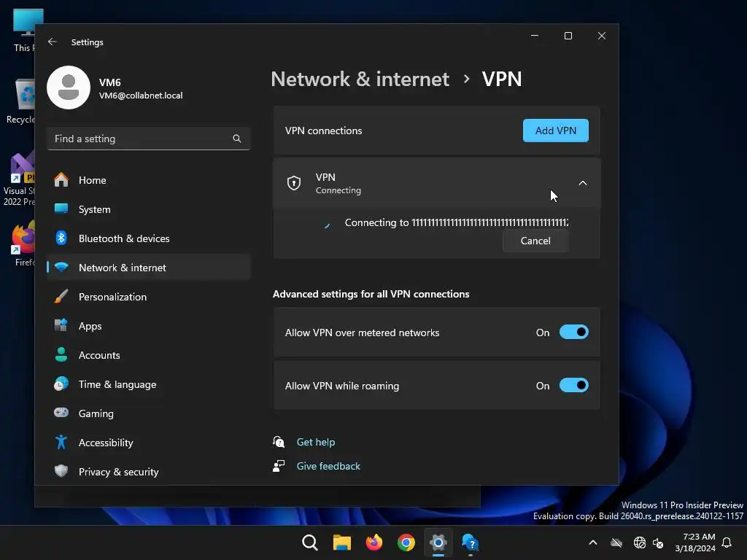Click the Time & language clock icon
Image resolution: width=747 pixels, height=560 pixels.
(61, 384)
